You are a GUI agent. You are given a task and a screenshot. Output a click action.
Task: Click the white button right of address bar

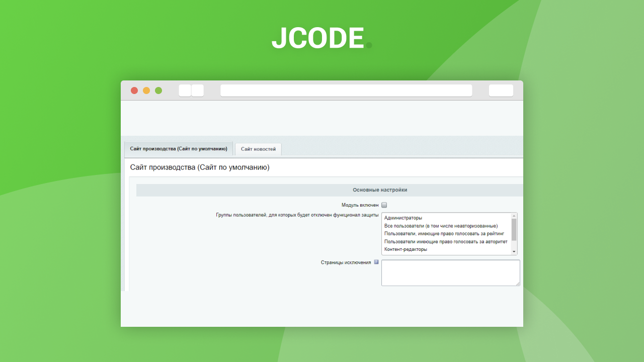coord(501,90)
